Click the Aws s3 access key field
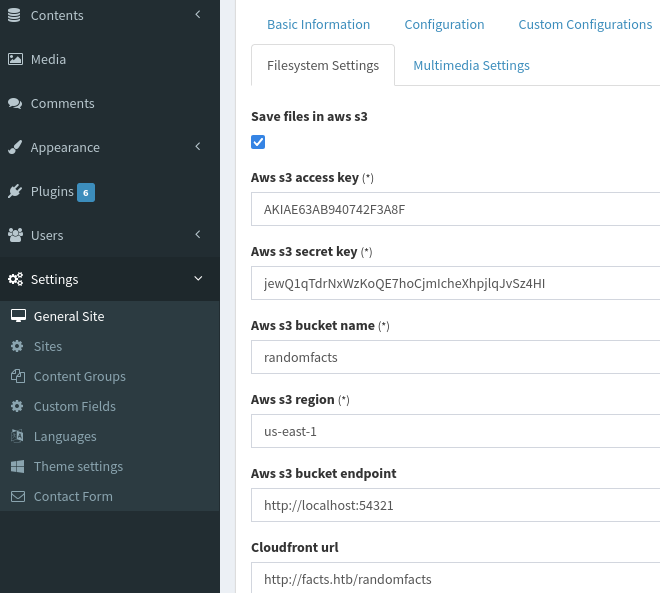 click(x=455, y=209)
